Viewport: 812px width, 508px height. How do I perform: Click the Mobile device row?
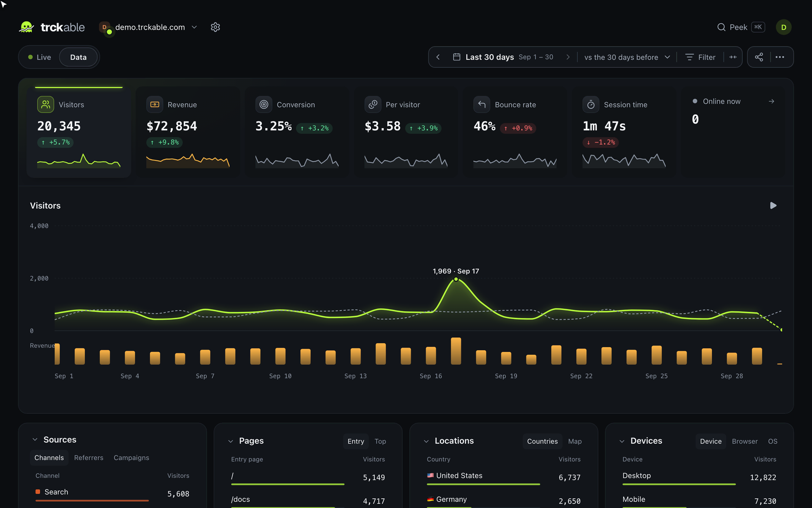(x=699, y=501)
